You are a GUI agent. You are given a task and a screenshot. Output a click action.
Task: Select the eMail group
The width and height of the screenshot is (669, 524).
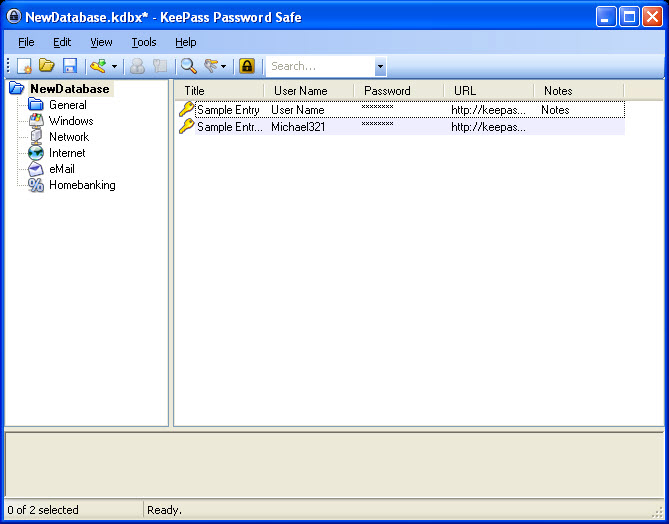(62, 169)
